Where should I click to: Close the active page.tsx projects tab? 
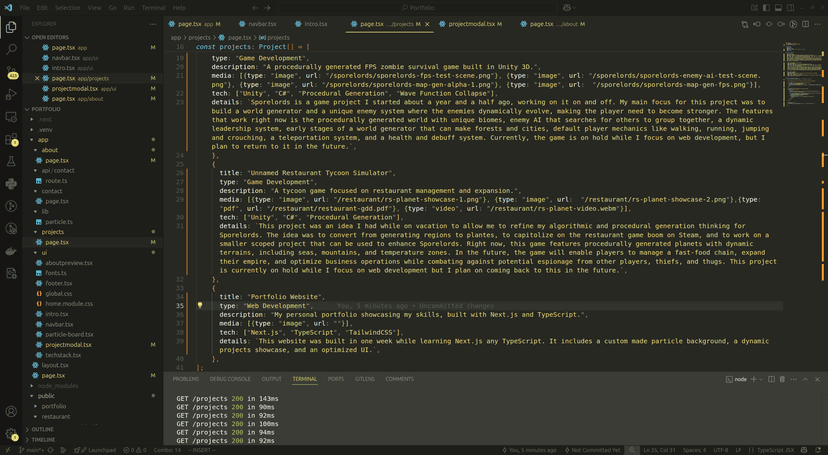tap(427, 24)
